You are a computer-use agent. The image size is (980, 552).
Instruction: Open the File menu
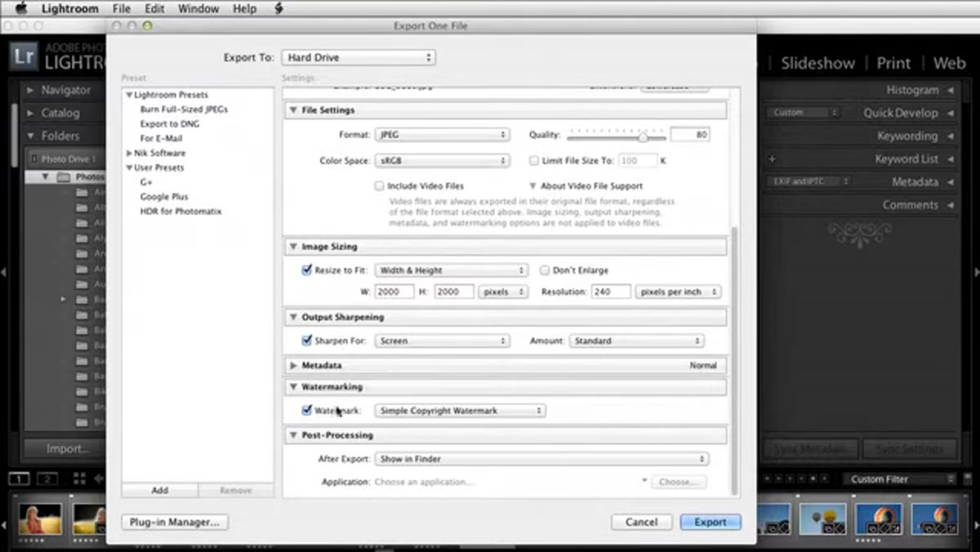(121, 9)
